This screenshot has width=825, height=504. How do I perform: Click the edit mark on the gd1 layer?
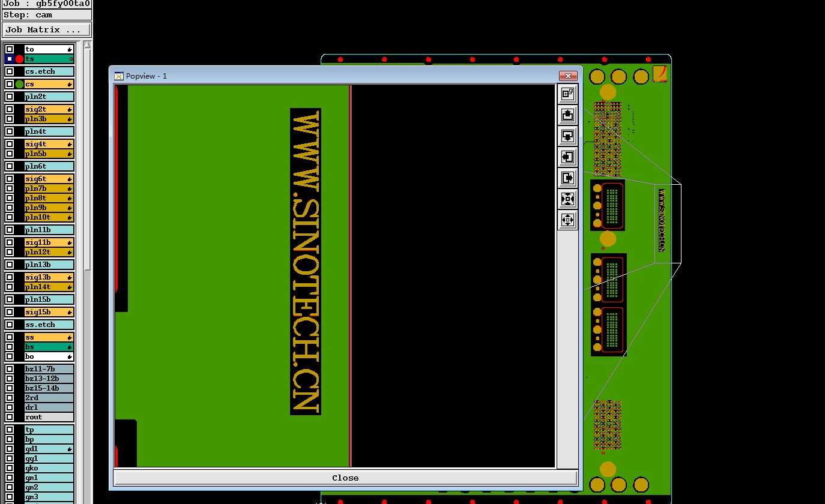(x=70, y=449)
